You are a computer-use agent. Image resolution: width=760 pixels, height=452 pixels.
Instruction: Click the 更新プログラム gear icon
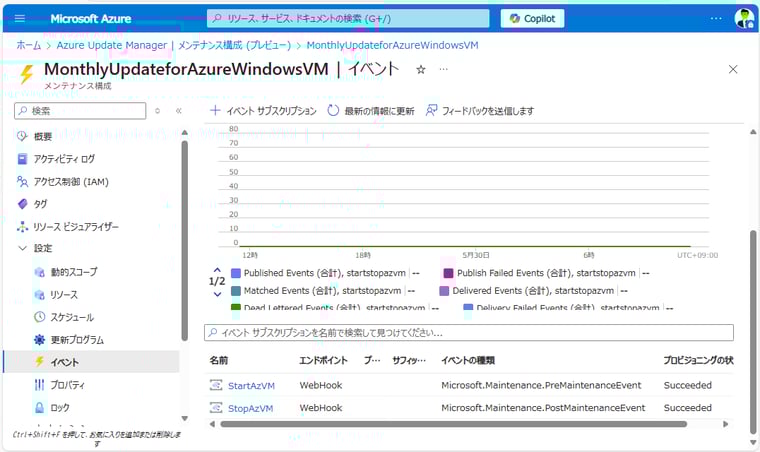(40, 340)
